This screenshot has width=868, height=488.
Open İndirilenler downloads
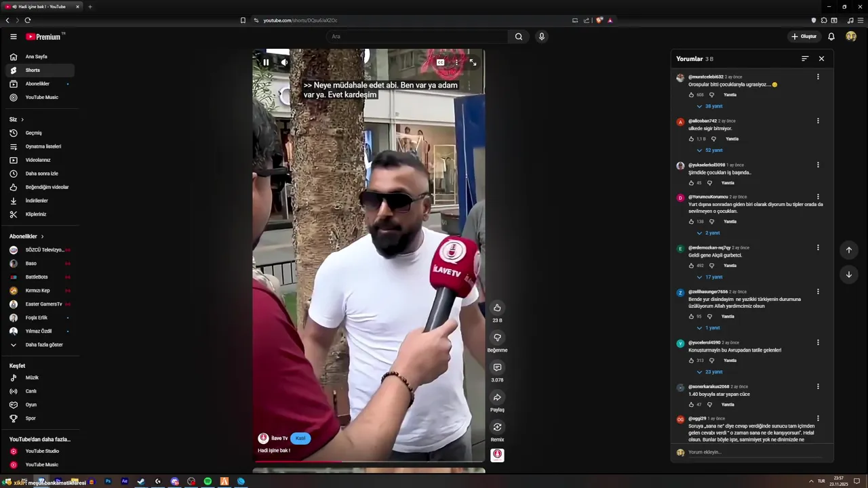(40, 201)
